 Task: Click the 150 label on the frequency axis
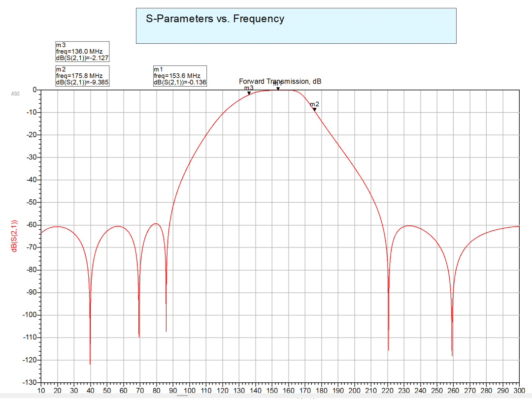(272, 390)
